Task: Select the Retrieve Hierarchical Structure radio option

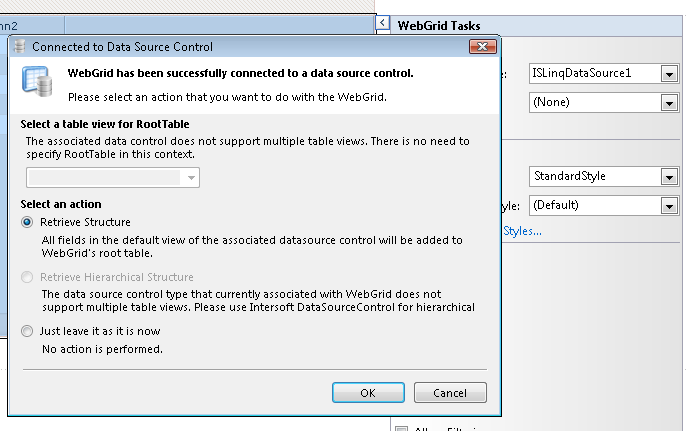Action: [27, 277]
